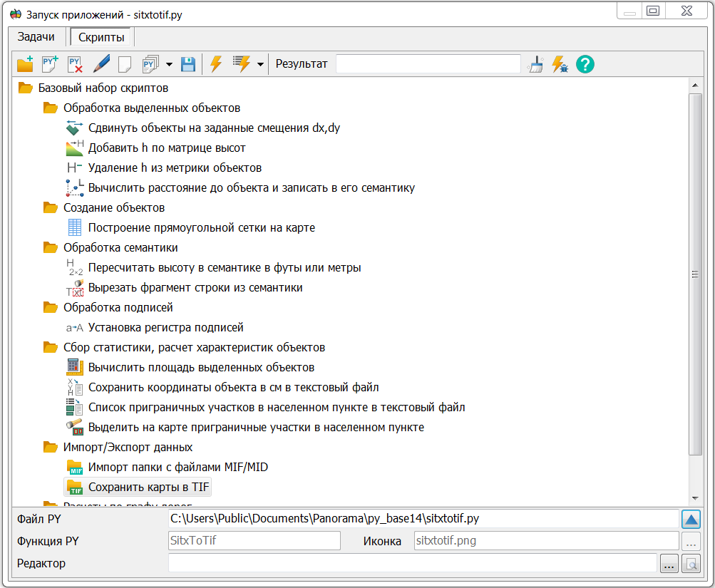Save the script using the floppy disk icon
This screenshot has width=715, height=588.
[187, 64]
